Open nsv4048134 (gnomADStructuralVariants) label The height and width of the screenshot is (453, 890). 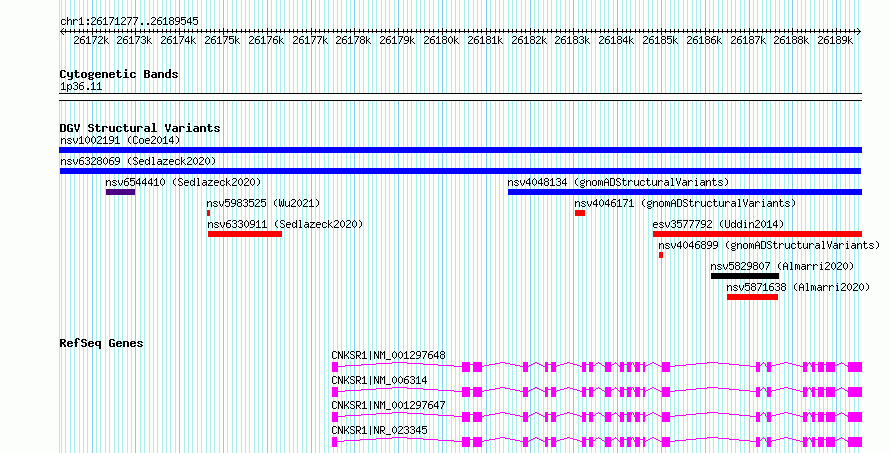point(618,182)
